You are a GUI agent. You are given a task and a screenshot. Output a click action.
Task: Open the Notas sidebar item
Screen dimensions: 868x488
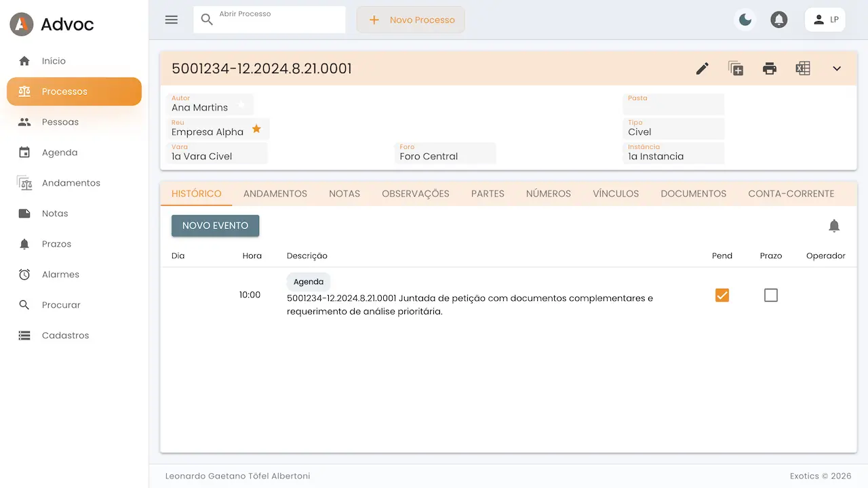click(75, 213)
